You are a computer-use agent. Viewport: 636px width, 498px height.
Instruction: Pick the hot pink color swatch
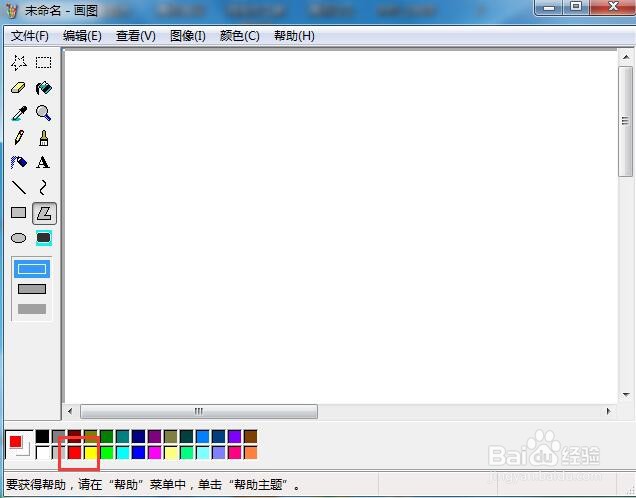coord(234,452)
